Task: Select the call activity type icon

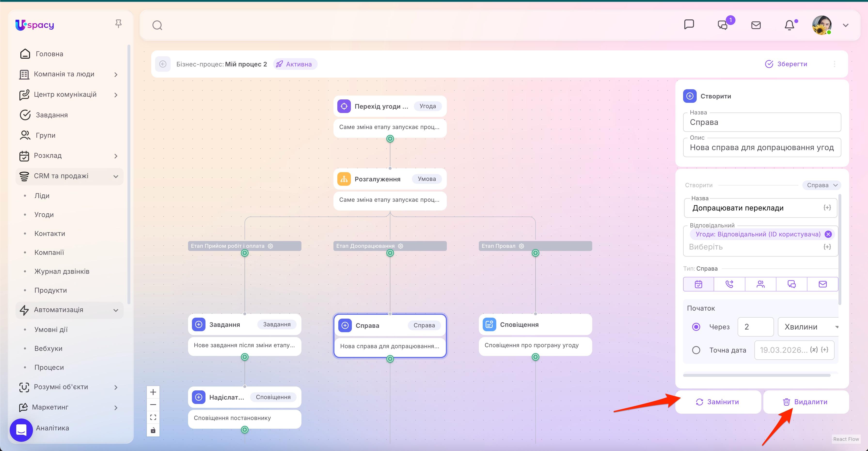Action: 729,284
